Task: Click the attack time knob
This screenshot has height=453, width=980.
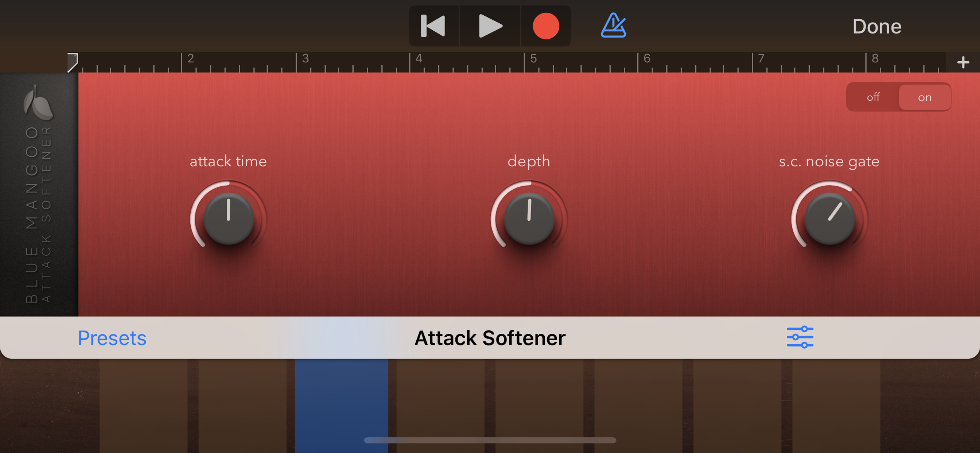Action: click(x=228, y=218)
